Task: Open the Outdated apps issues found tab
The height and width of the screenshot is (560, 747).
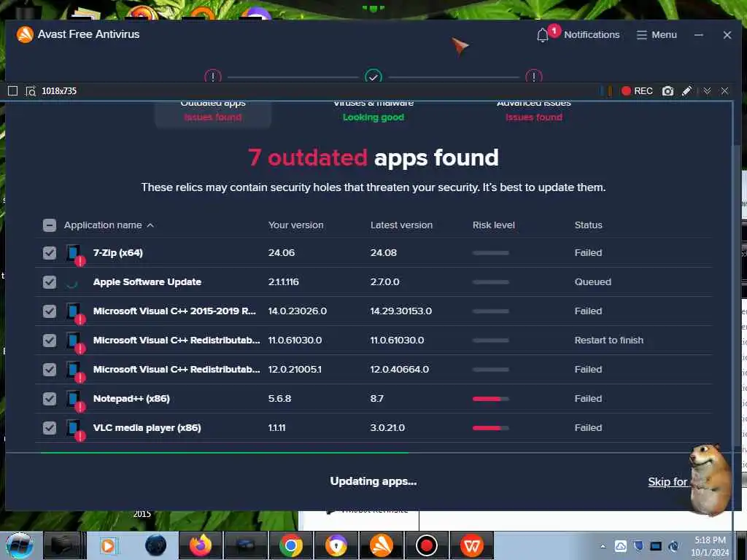Action: (213, 113)
